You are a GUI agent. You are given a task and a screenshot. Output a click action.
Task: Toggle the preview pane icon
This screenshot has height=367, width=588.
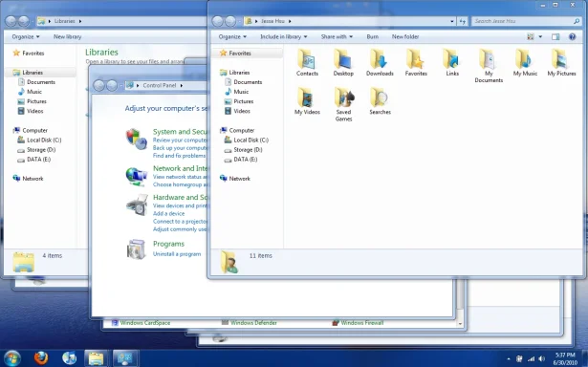pyautogui.click(x=555, y=36)
